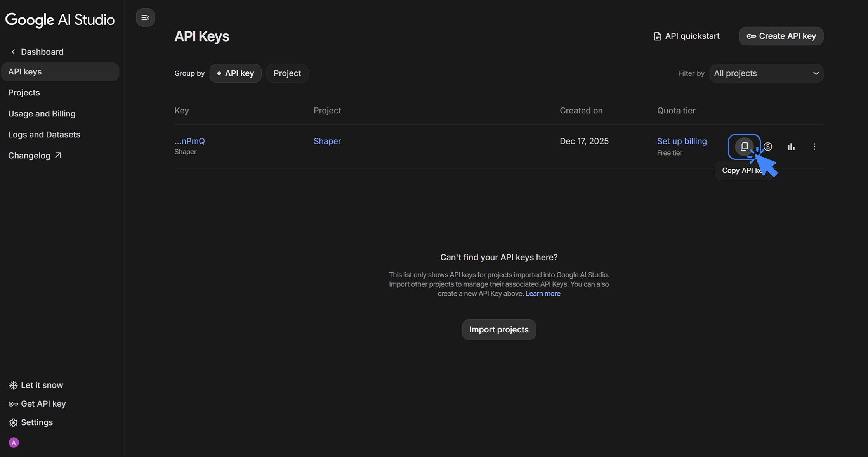Expand the Shaper project link
868x457 pixels.
point(327,141)
